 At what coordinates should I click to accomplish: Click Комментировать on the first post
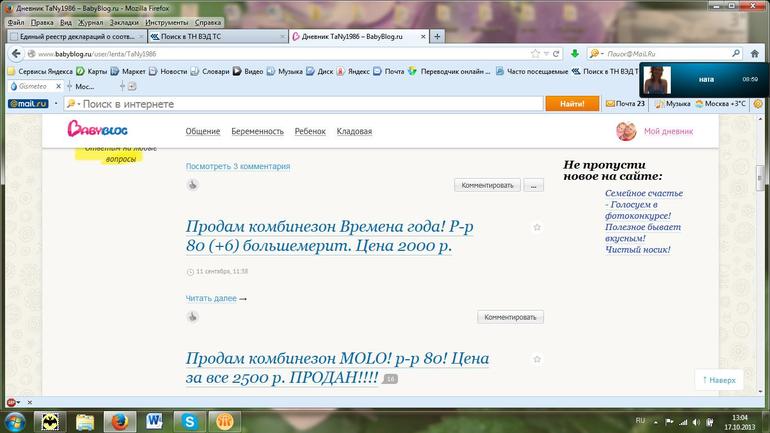pyautogui.click(x=487, y=185)
